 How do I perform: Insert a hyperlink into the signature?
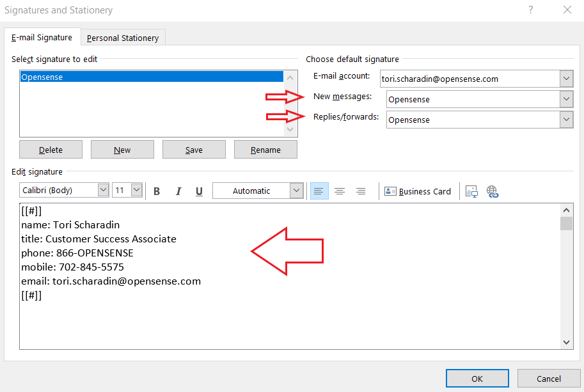click(x=493, y=191)
